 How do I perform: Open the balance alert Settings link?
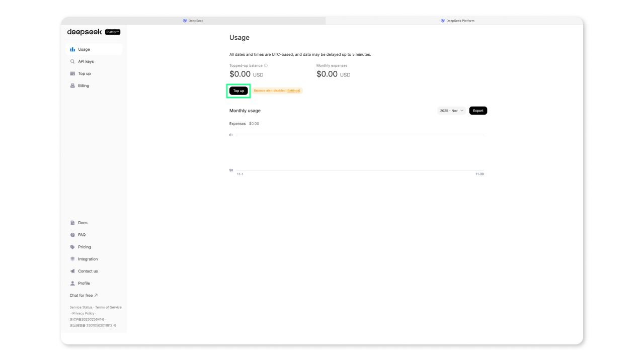[x=293, y=91]
